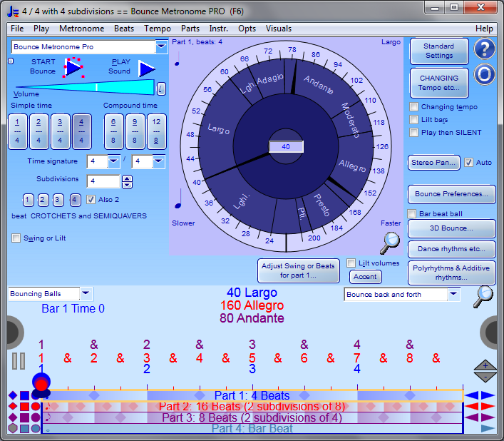
Task: Enable the Changing tempo checkbox
Action: 413,107
